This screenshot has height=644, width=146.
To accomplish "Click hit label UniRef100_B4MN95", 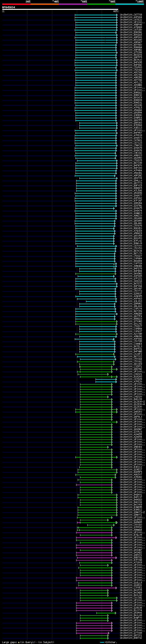I will tap(131, 522).
